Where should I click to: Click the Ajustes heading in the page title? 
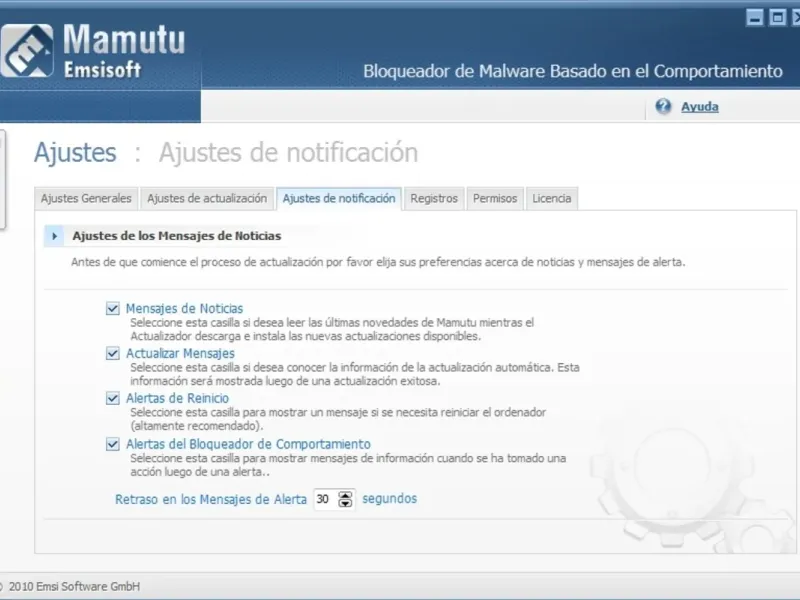(75, 153)
